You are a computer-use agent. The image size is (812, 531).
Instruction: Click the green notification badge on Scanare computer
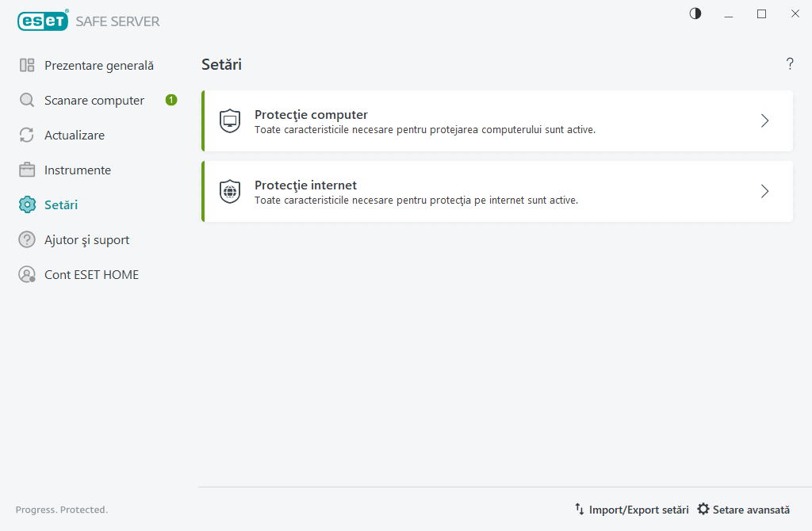click(x=171, y=100)
